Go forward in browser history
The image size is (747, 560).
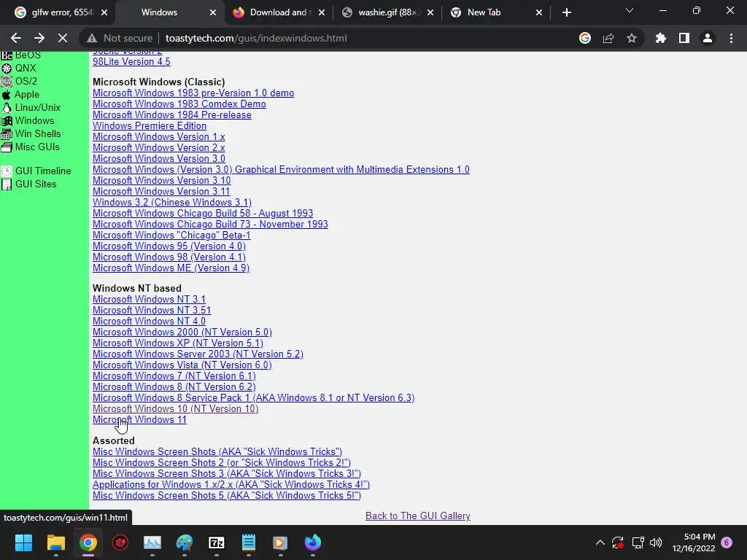click(x=39, y=38)
